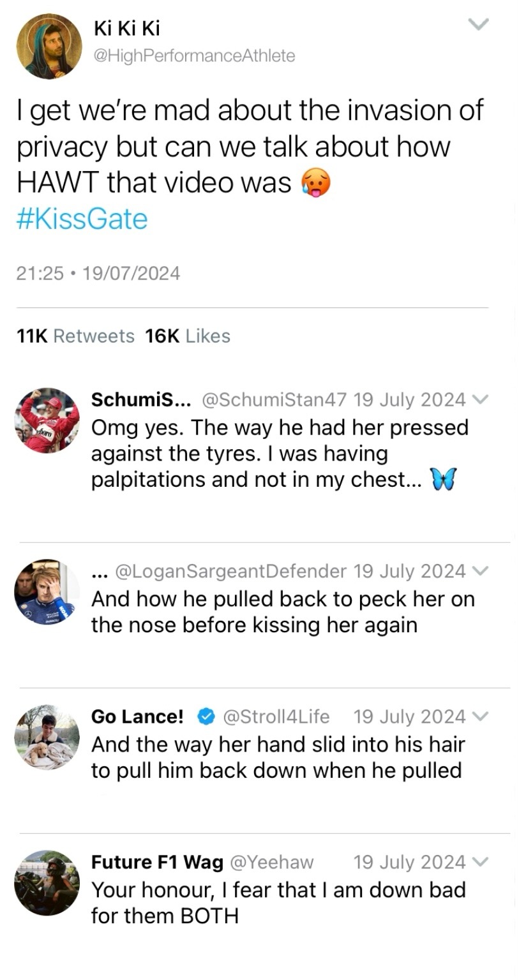The height and width of the screenshot is (980, 519).
Task: Open the @LoganSargeantDefender handle
Action: pyautogui.click(x=230, y=571)
